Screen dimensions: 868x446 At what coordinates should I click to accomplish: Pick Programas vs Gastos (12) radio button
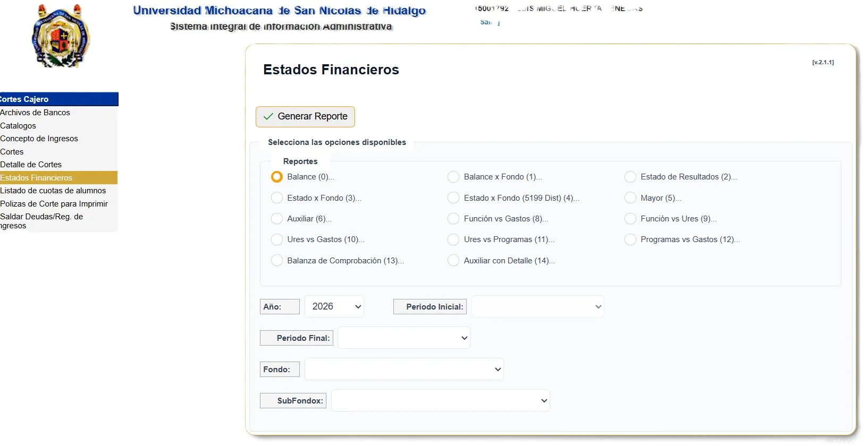coord(630,239)
